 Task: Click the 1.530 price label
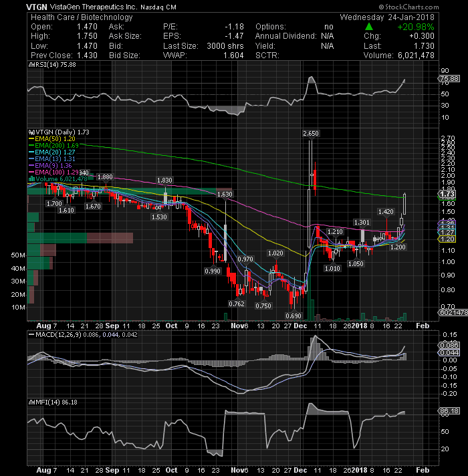point(159,217)
